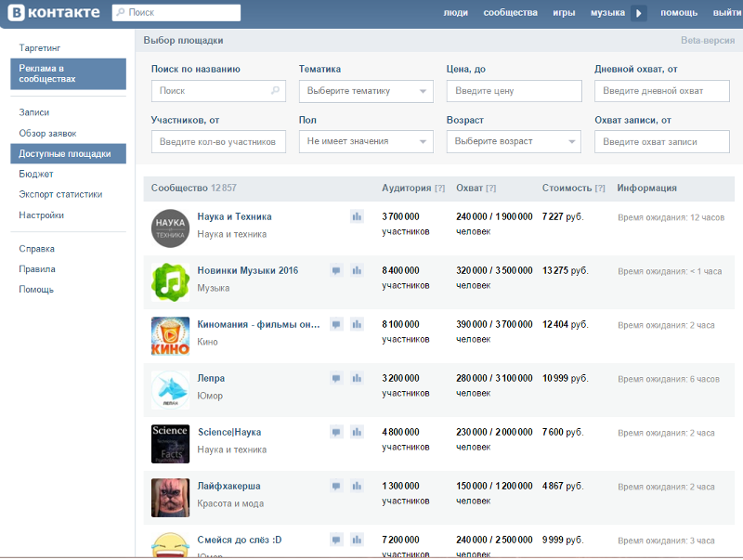Open Science|Наука community avatar
Viewport: 743px width, 560px height.
click(170, 444)
